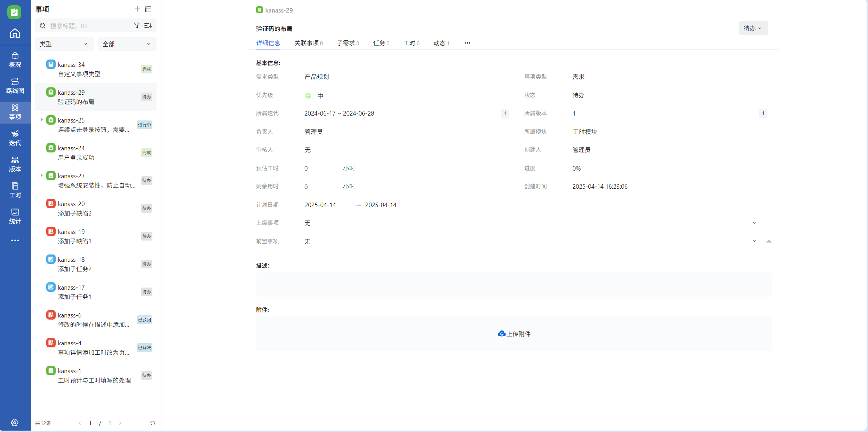The image size is (868, 432).
Task: Open the 待办 status dropdown button
Action: pos(753,28)
